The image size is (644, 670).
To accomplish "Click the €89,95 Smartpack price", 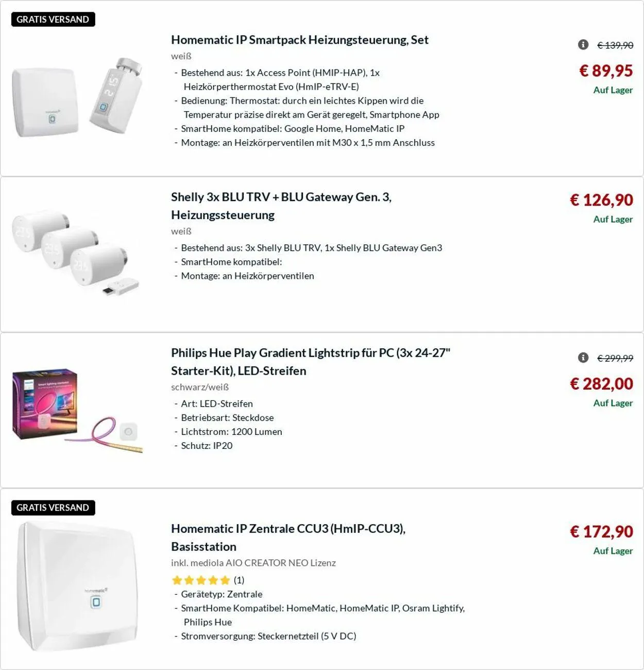I will (606, 71).
